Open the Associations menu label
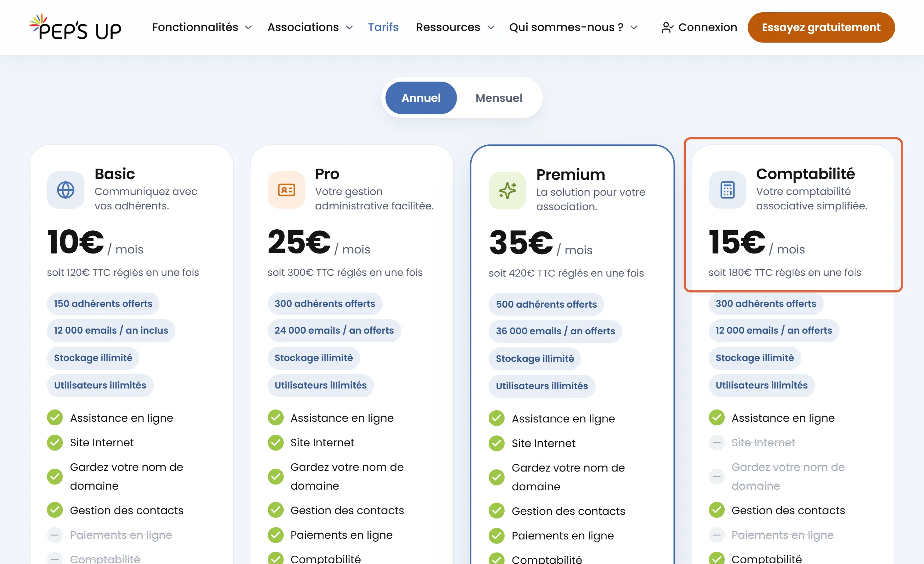The image size is (924, 564). point(303,27)
